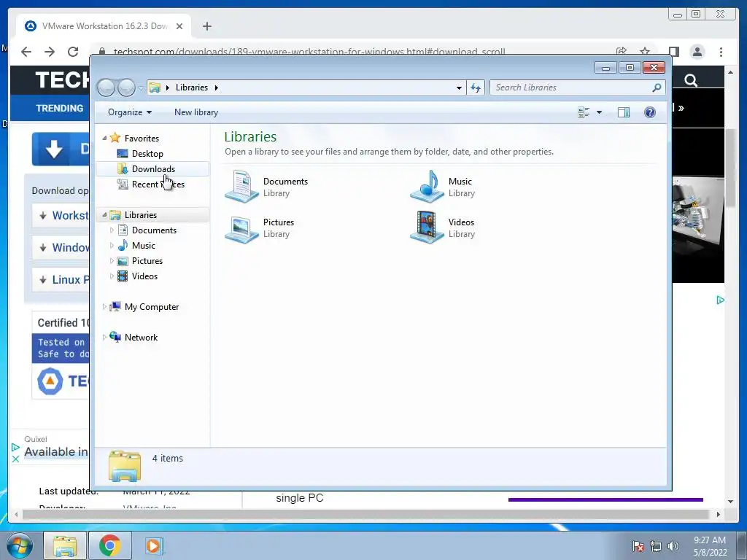Click the Change your view icon
The width and height of the screenshot is (747, 560).
click(584, 112)
